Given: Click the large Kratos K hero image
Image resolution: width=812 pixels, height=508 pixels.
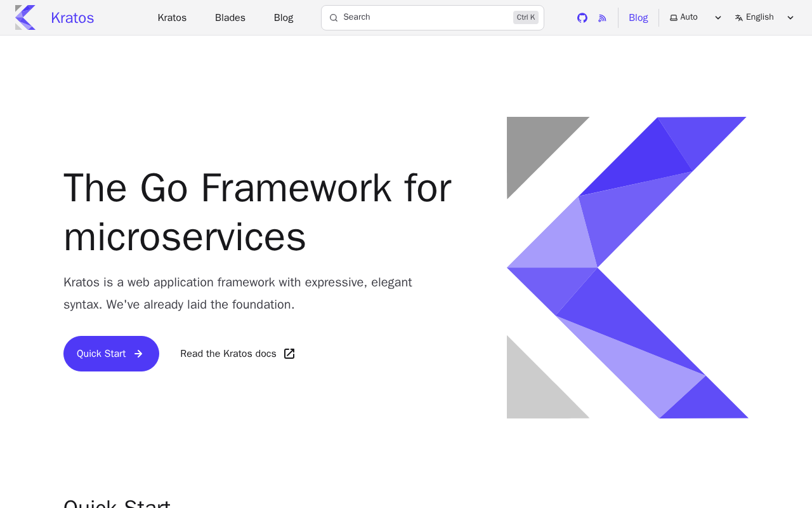Looking at the screenshot, I should click(x=627, y=267).
